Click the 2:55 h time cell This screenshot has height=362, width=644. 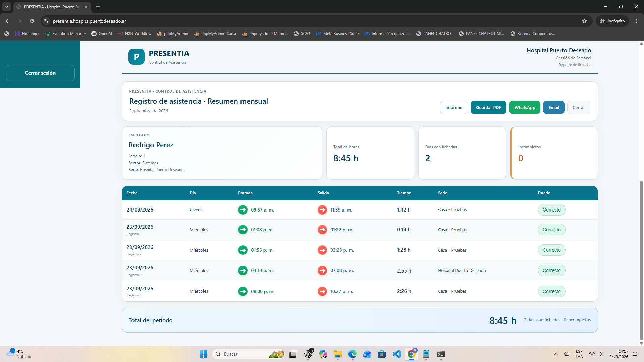[404, 270]
